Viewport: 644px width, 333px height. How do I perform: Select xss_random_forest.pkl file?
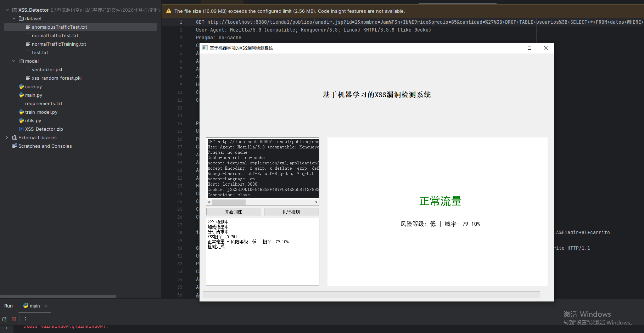click(x=57, y=78)
